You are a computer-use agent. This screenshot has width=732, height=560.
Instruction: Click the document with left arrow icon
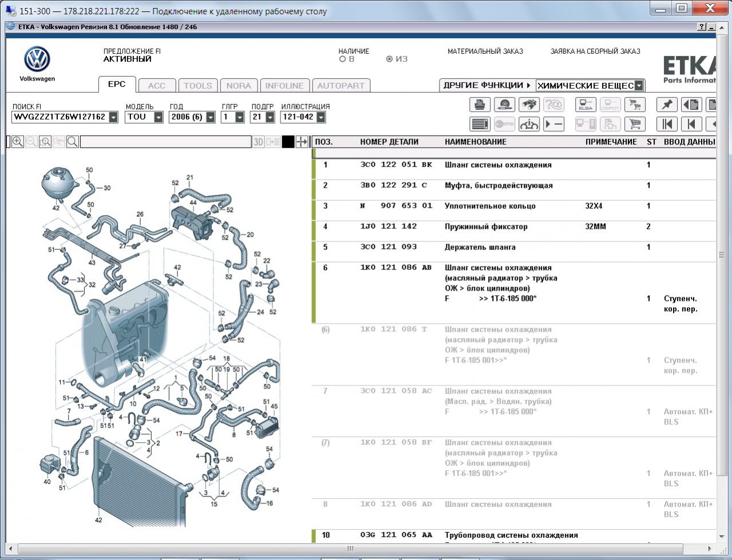[691, 105]
